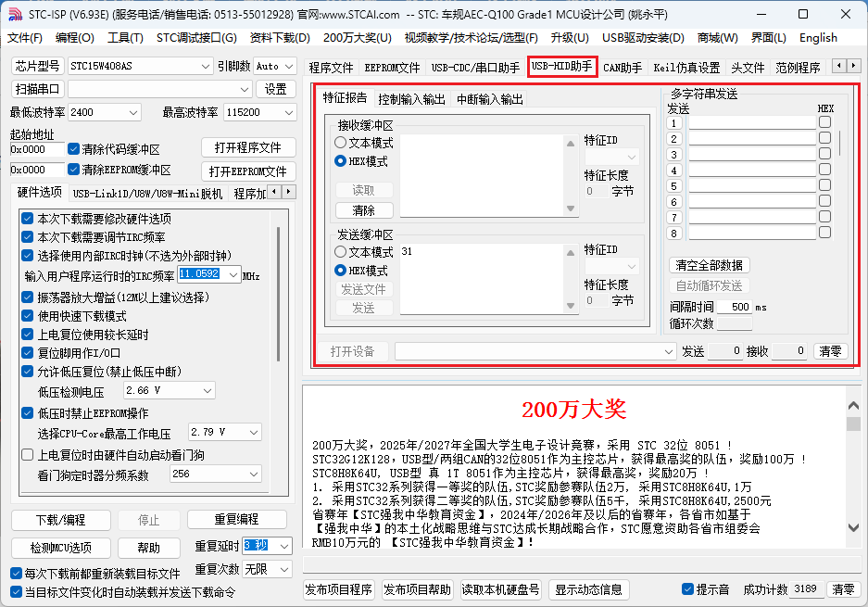Open the USB驱动安装(D) menu
The width and height of the screenshot is (868, 607).
(x=643, y=38)
